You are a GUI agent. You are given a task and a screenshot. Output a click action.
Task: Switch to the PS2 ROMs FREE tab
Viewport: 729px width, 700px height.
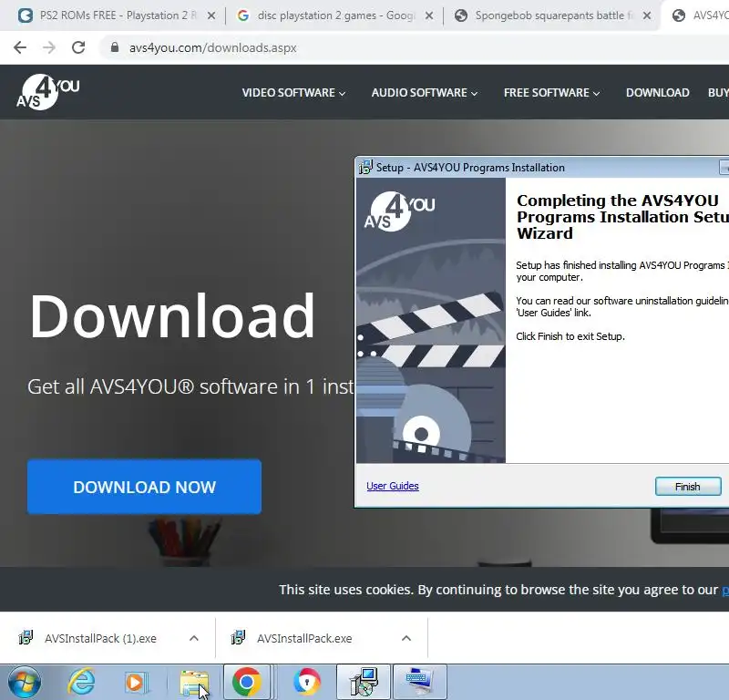118,15
